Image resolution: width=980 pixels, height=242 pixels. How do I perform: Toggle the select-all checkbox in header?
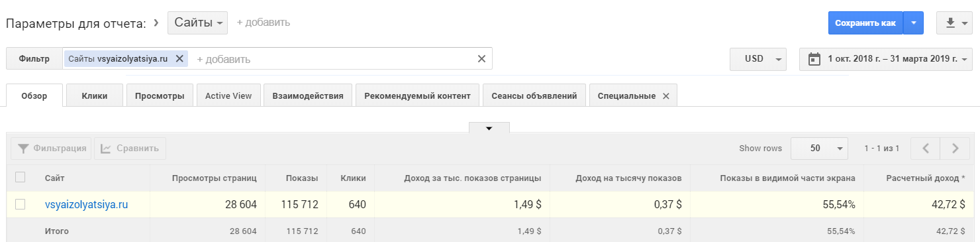click(20, 177)
